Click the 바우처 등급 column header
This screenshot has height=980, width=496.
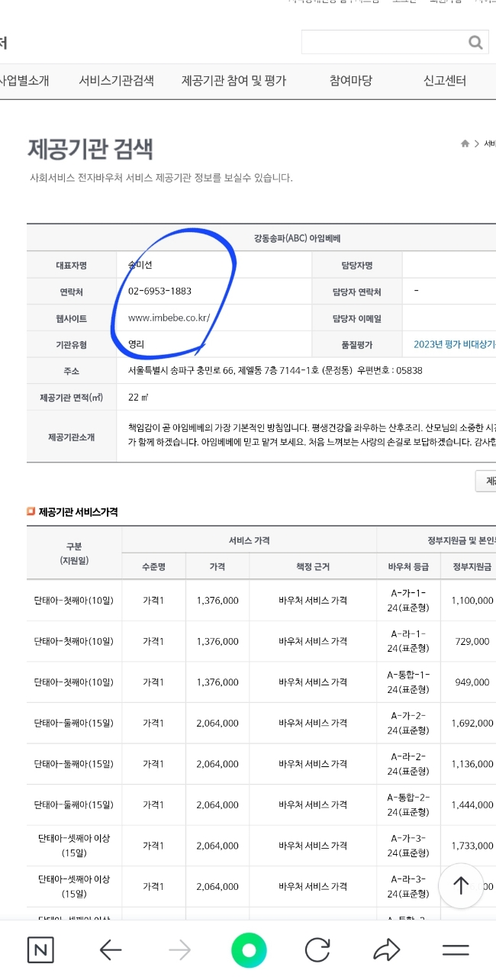point(408,566)
